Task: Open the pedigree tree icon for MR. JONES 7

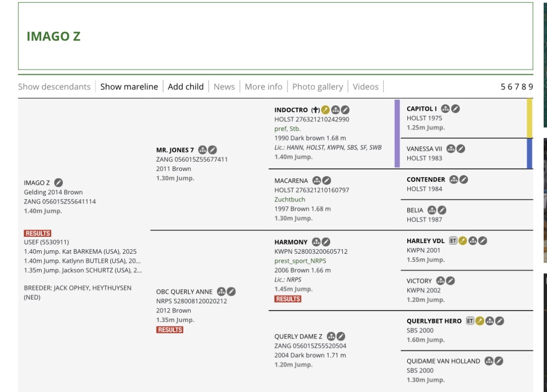Action: click(x=202, y=150)
